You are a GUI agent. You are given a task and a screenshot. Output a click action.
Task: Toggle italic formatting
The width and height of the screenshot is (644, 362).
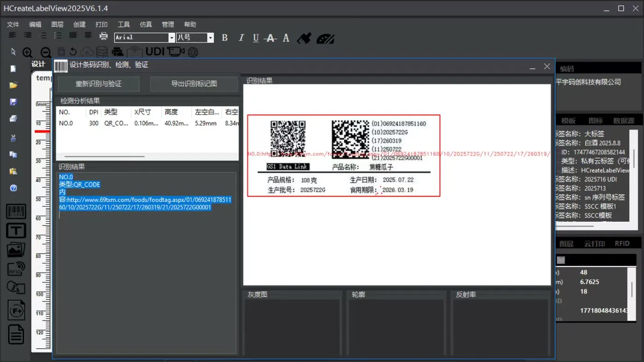(241, 38)
